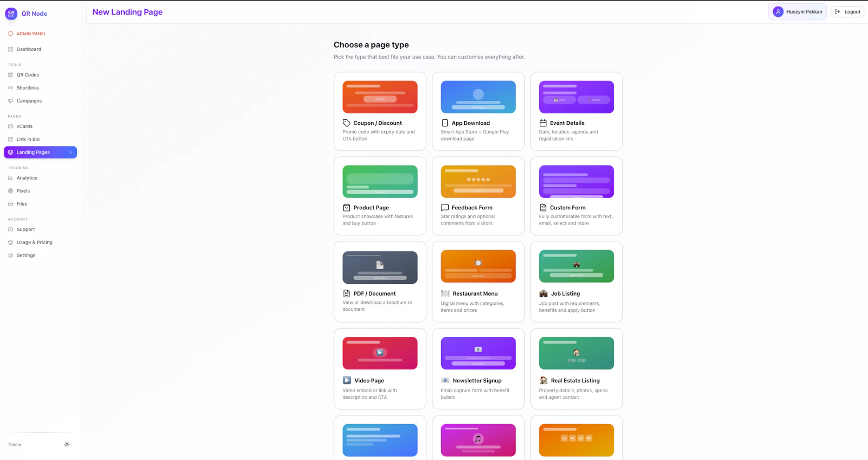This screenshot has height=460, width=868.
Task: Click the Files folder icon
Action: click(x=10, y=204)
